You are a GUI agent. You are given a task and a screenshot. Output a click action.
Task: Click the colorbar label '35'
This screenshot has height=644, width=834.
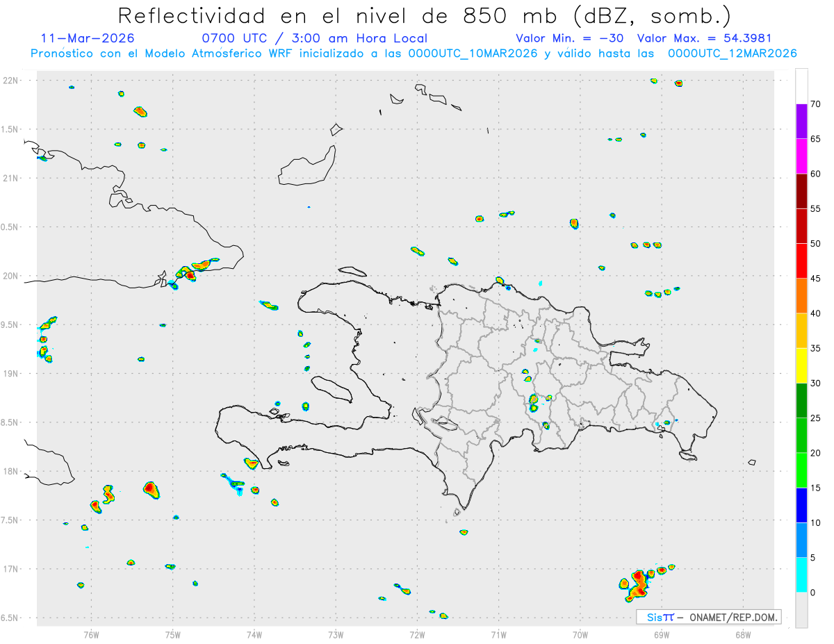pos(816,348)
